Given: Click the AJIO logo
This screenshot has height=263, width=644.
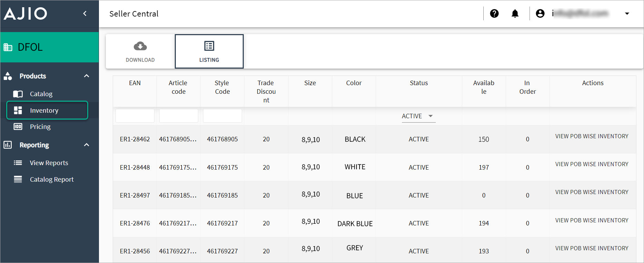Looking at the screenshot, I should (26, 13).
